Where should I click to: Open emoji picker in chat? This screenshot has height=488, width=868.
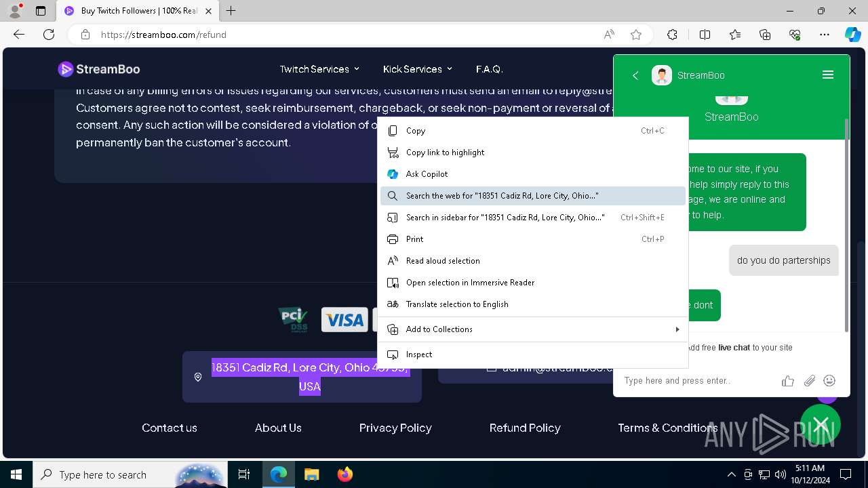point(829,381)
